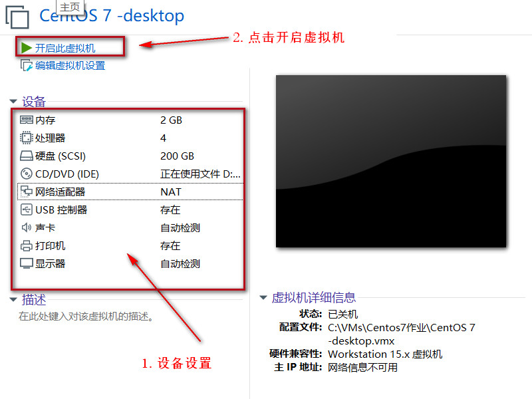Click the sound card (声卡) speaker icon
This screenshot has width=532, height=399.
[27, 227]
